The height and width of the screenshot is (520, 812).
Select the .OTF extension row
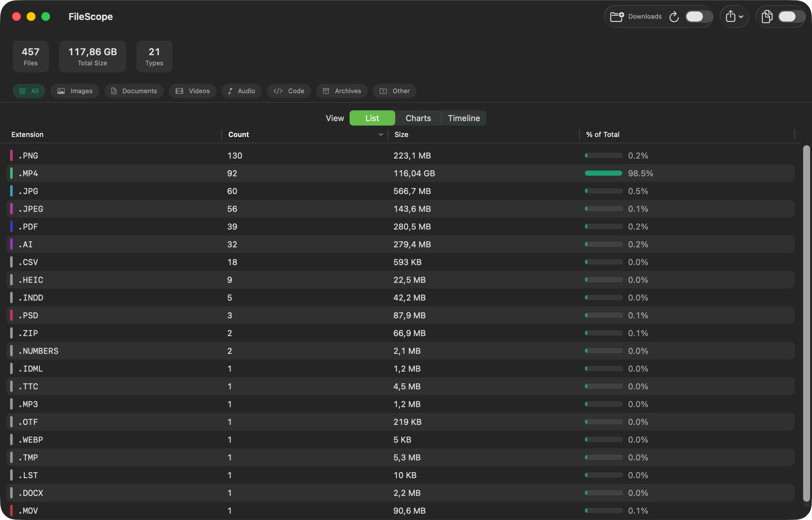coord(401,422)
